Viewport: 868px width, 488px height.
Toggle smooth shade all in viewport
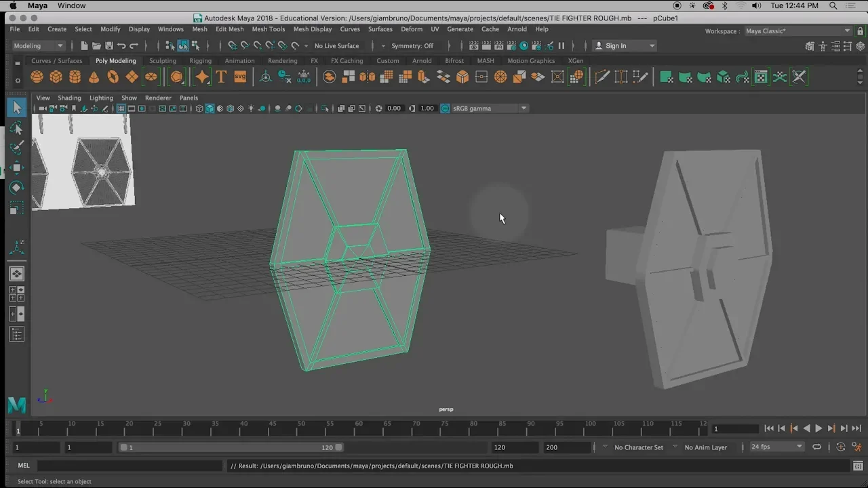210,108
